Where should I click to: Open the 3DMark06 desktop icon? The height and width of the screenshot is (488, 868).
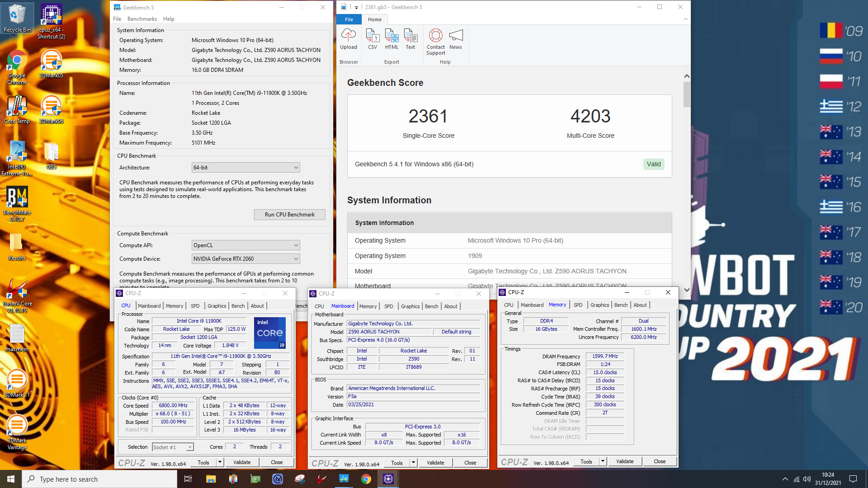pyautogui.click(x=51, y=110)
